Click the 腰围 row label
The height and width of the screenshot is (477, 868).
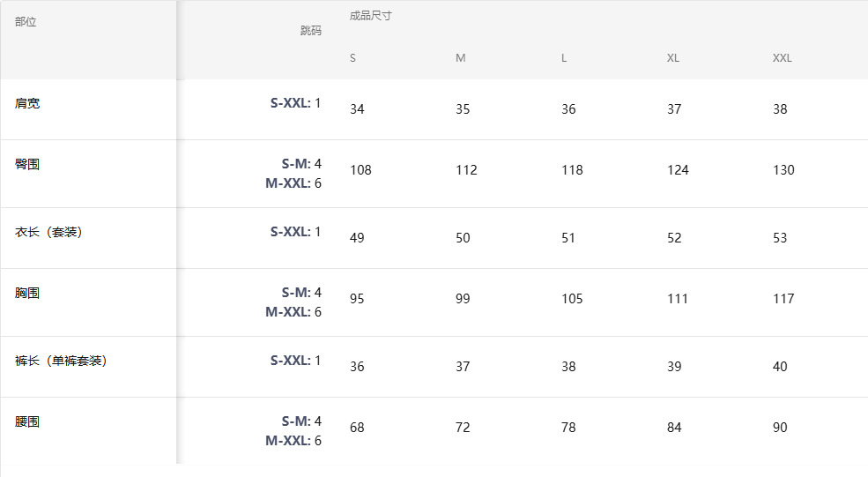[x=27, y=421]
